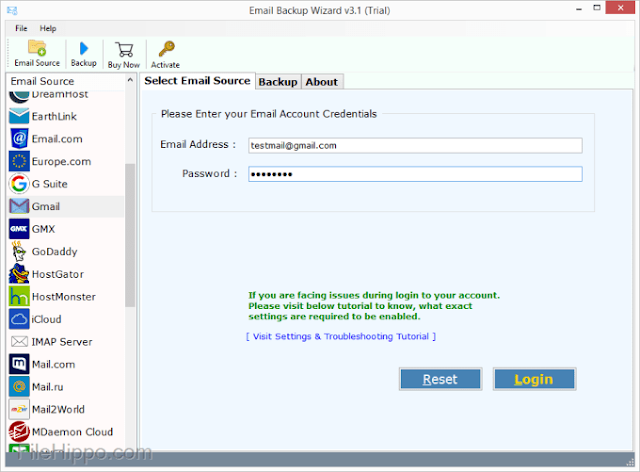
Task: Open the File menu
Action: point(21,29)
